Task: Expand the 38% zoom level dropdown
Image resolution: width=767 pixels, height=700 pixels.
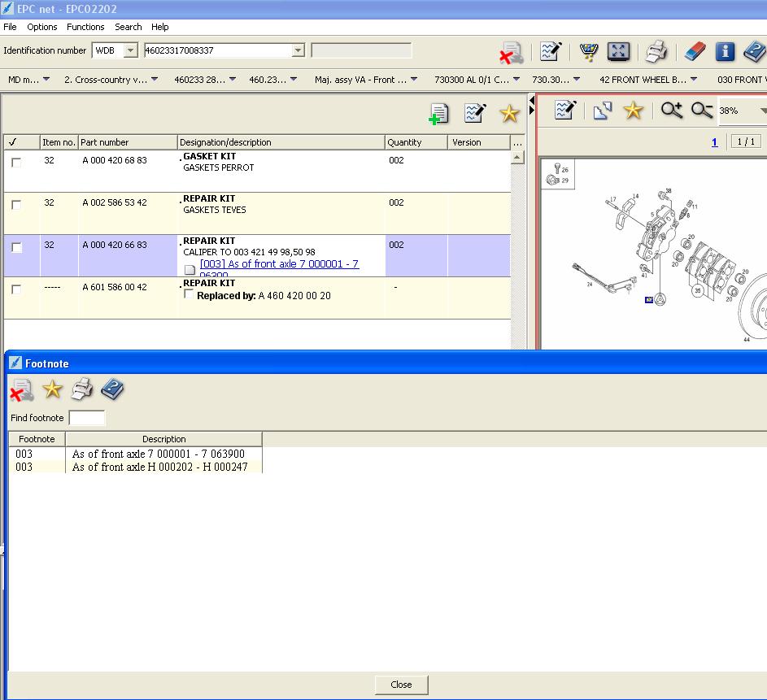Action: pyautogui.click(x=762, y=111)
